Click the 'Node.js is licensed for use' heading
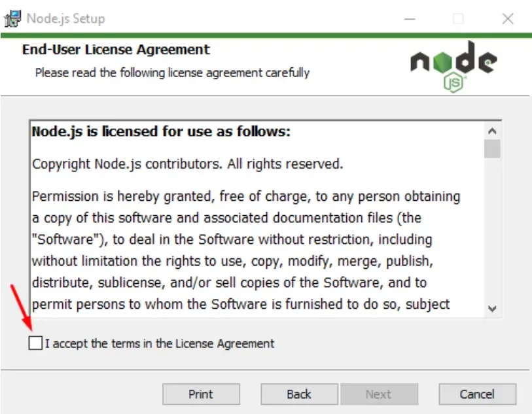Image resolution: width=532 pixels, height=414 pixels. 161,131
